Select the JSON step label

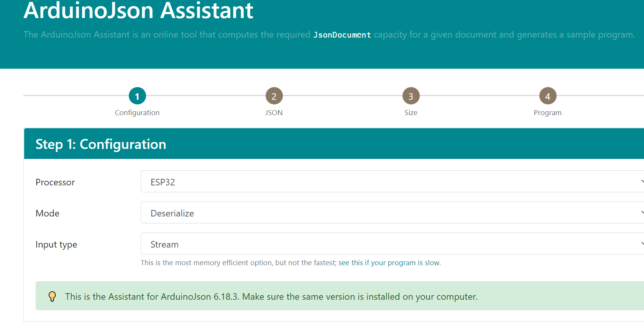pos(274,112)
